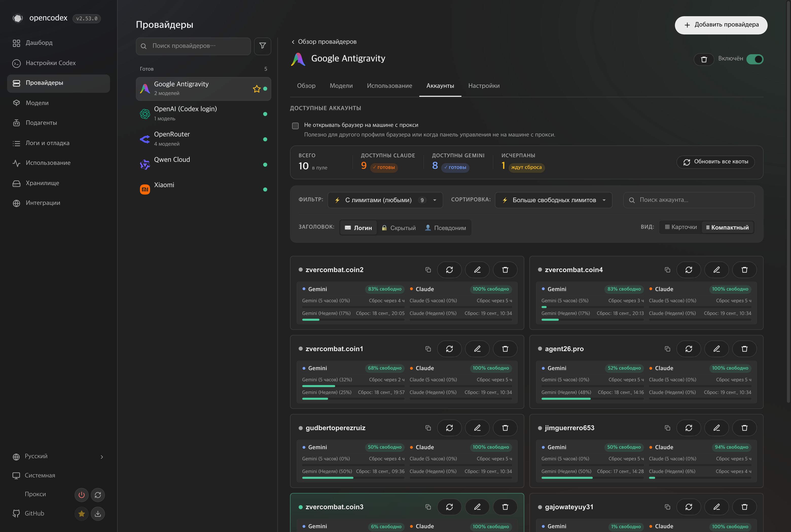Go back to Обзор провайдеров

click(324, 42)
